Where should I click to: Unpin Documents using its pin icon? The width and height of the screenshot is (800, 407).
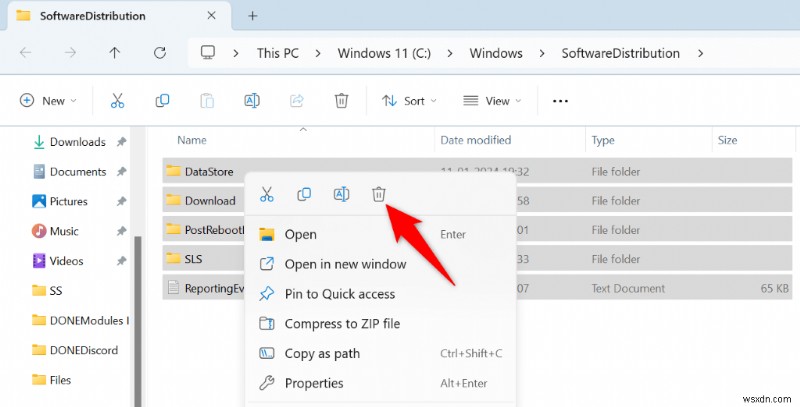121,172
